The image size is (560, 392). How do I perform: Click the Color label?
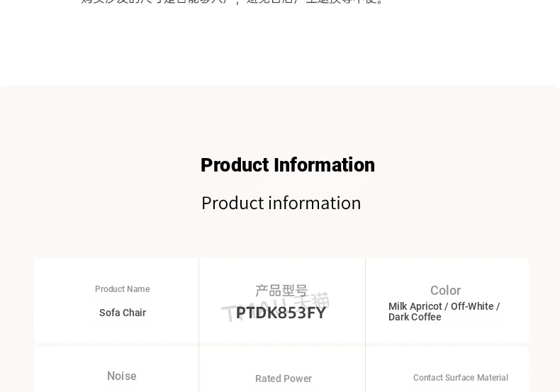coord(445,291)
